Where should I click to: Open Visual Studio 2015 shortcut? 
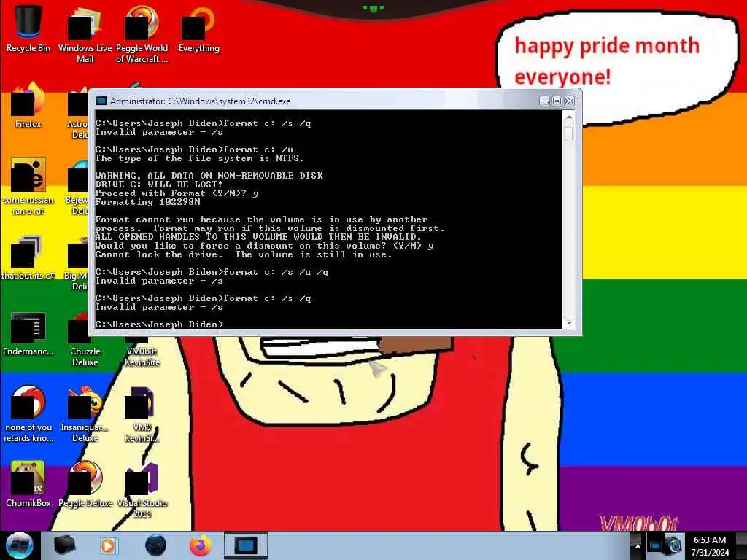[142, 489]
